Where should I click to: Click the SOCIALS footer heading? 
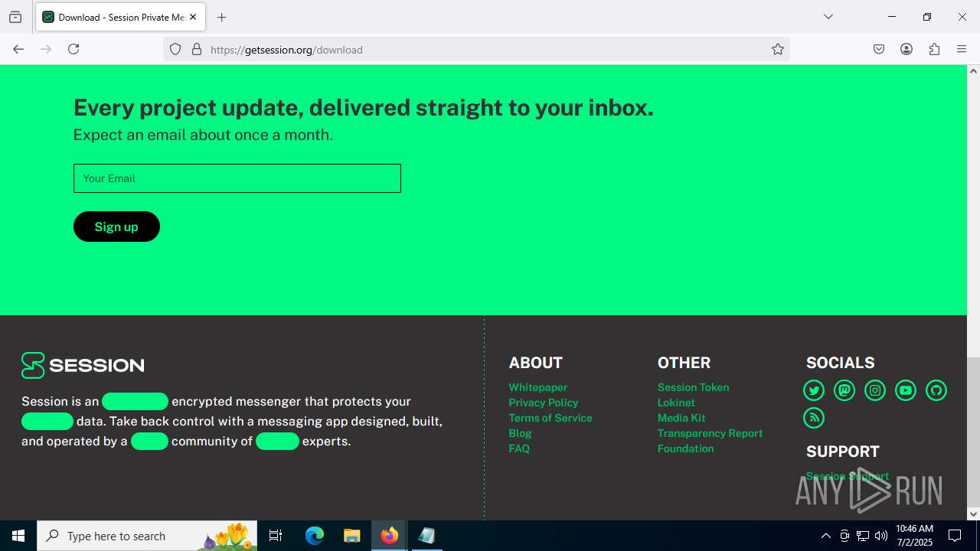840,363
